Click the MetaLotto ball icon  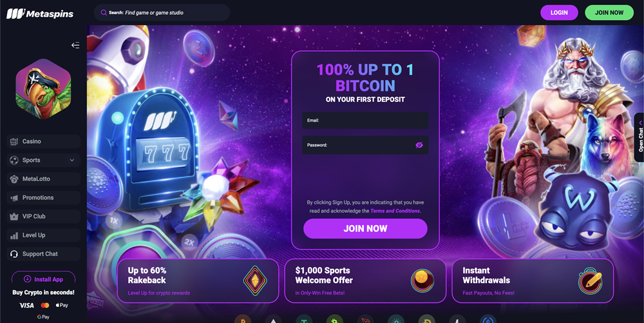14,179
